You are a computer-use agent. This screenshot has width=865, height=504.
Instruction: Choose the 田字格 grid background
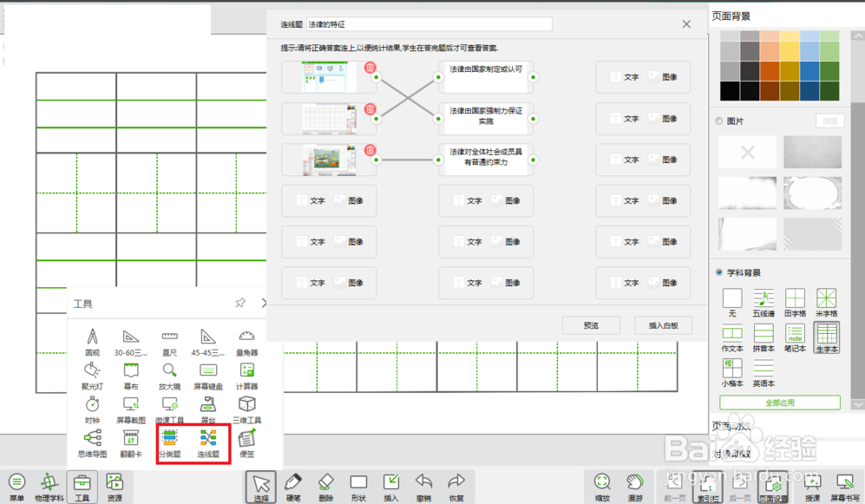[x=795, y=303]
